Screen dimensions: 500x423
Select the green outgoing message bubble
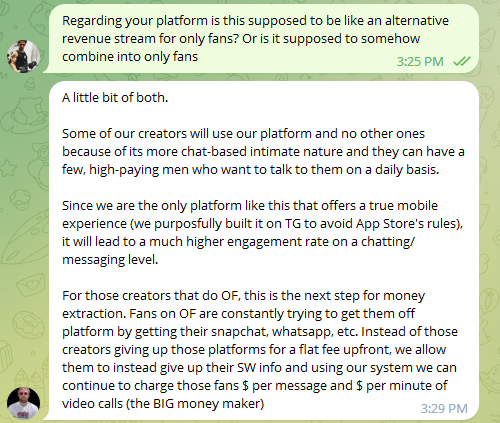pos(262,39)
